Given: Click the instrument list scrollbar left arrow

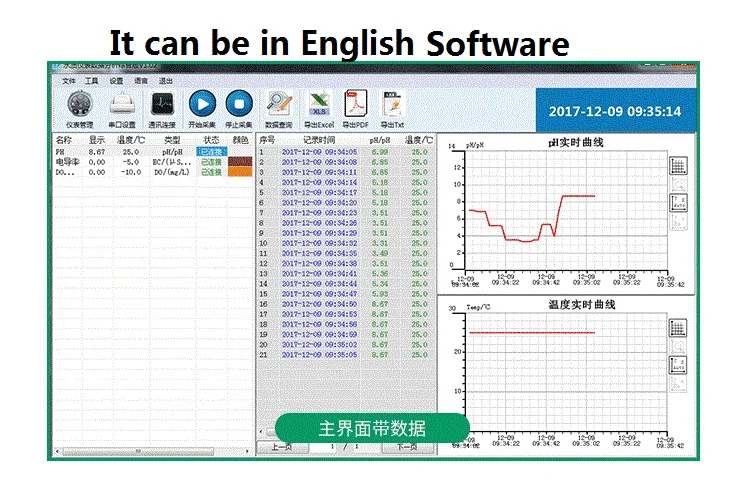Looking at the screenshot, I should pyautogui.click(x=57, y=451).
